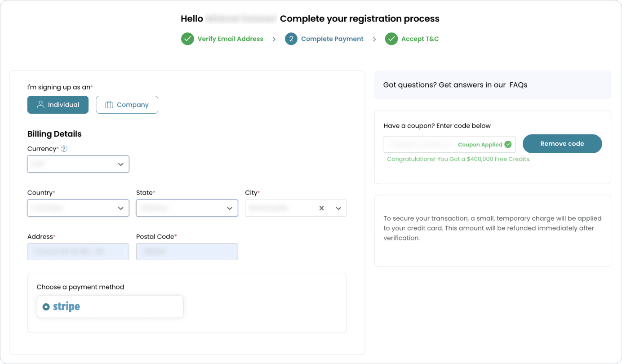Click the Currency help question mark icon
Screen dimensions: 622x364
tap(64, 149)
